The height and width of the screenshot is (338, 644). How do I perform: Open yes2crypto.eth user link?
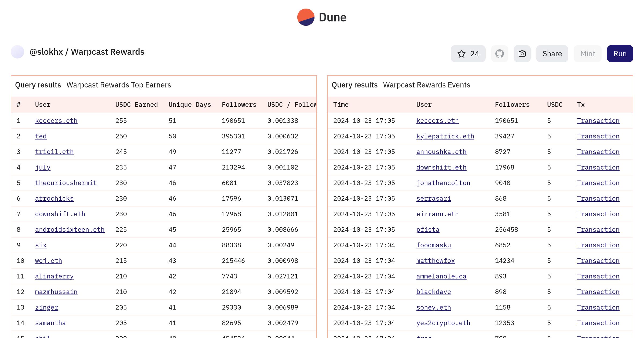point(443,323)
